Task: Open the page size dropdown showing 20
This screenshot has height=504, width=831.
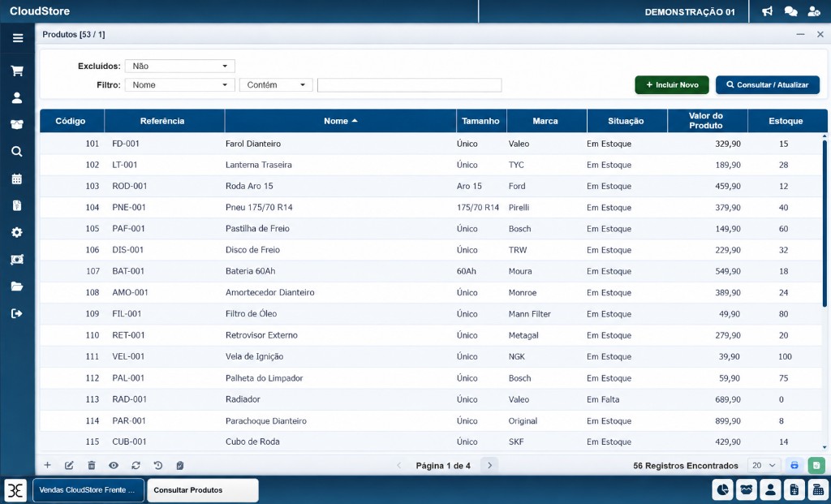Action: point(764,465)
